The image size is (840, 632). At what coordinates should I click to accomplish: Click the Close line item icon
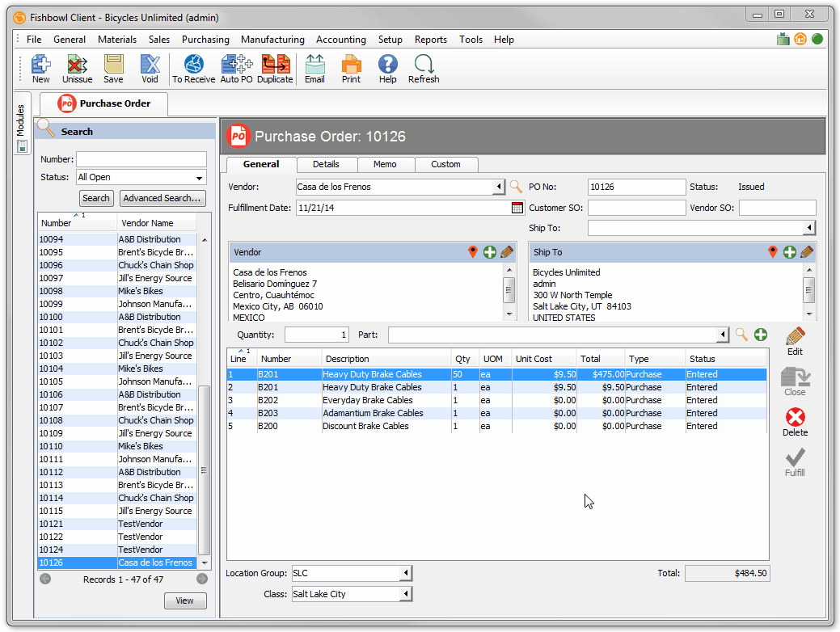click(x=795, y=381)
